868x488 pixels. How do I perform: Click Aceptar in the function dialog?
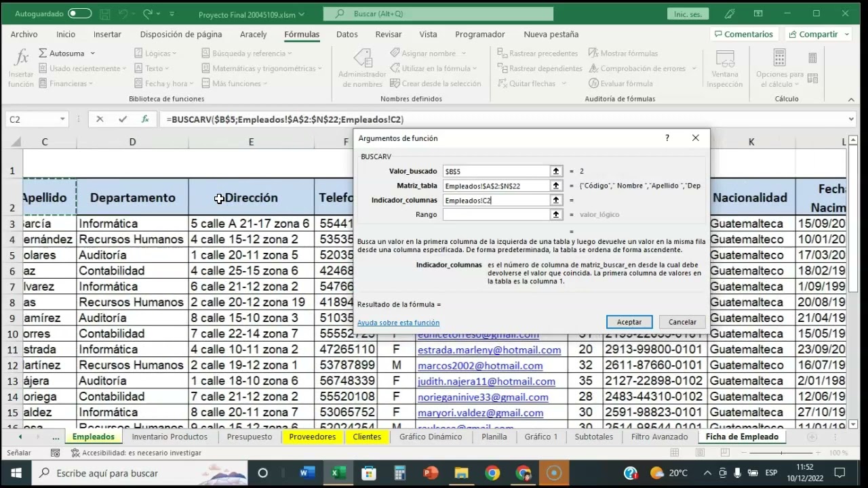629,322
